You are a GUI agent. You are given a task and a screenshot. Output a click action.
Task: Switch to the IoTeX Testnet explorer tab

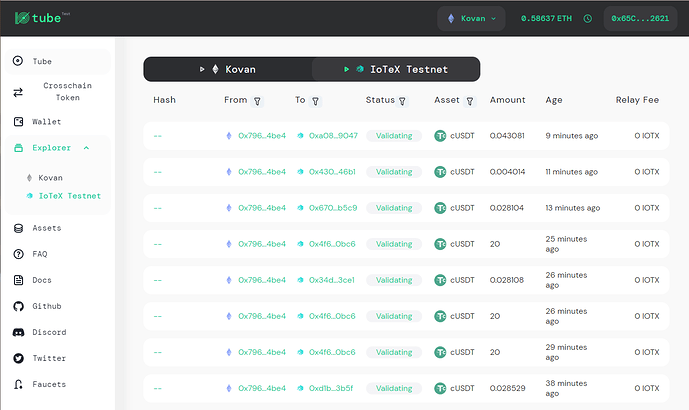tap(395, 69)
